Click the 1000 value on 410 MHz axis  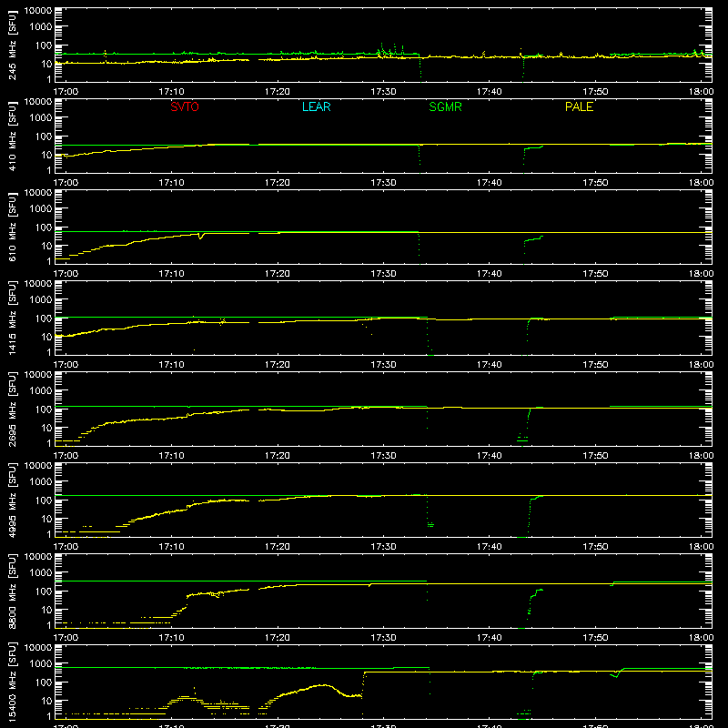pyautogui.click(x=41, y=118)
